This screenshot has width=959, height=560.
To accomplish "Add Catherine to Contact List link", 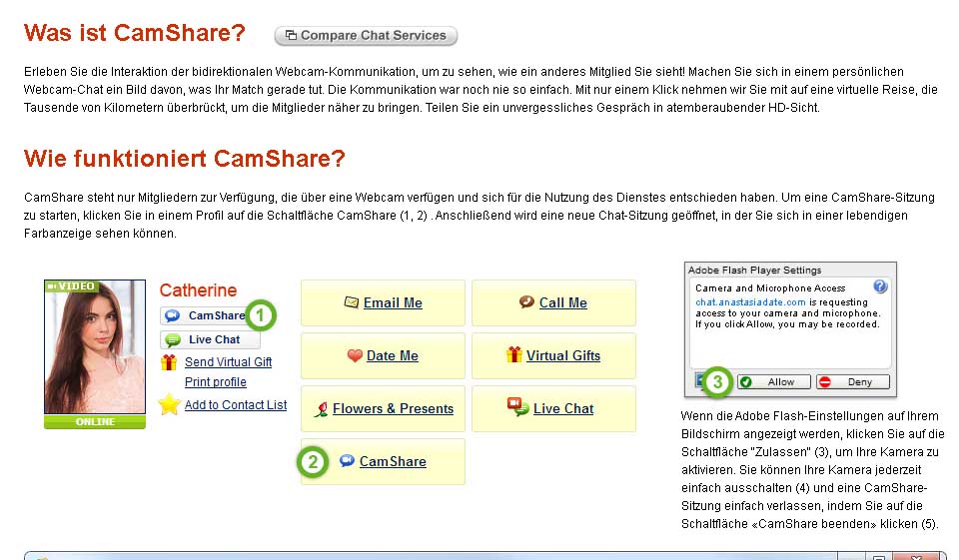I will click(235, 405).
